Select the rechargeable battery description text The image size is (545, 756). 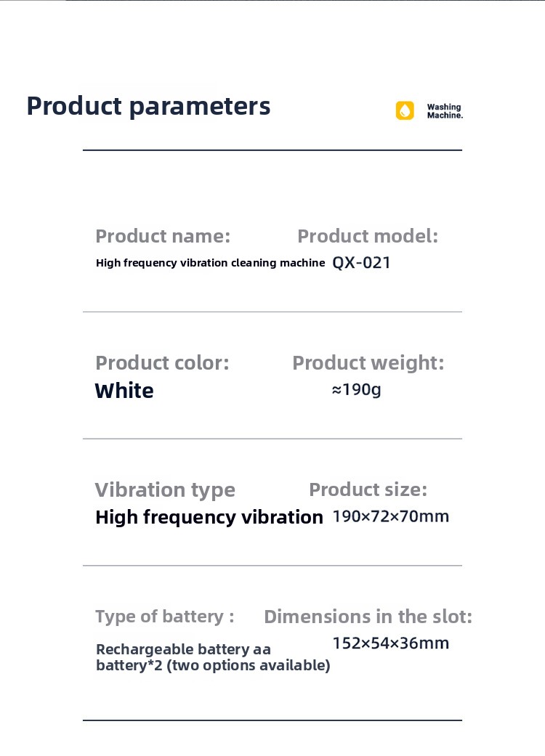[213, 657]
